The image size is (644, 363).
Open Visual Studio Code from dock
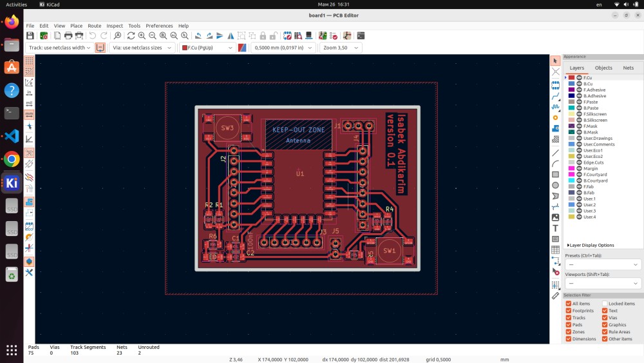click(12, 136)
